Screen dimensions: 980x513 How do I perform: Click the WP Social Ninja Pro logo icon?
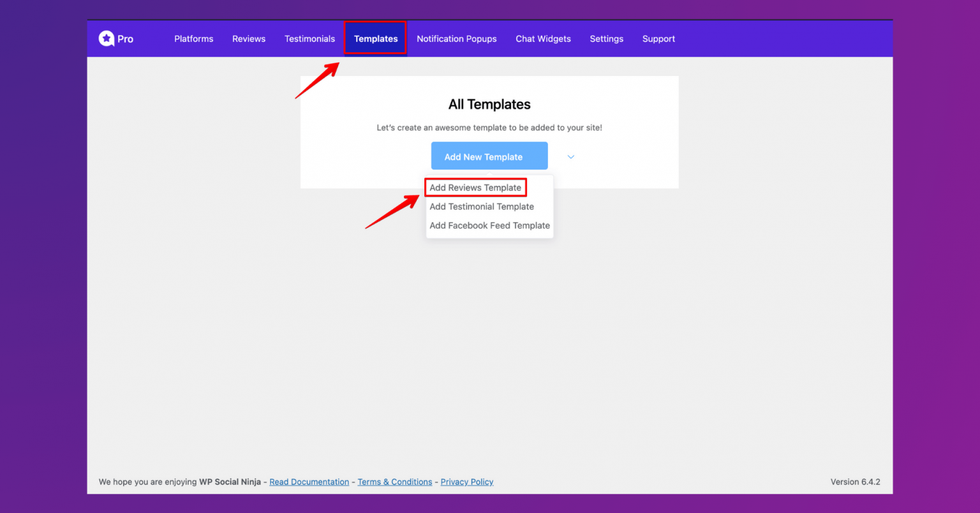(x=106, y=38)
